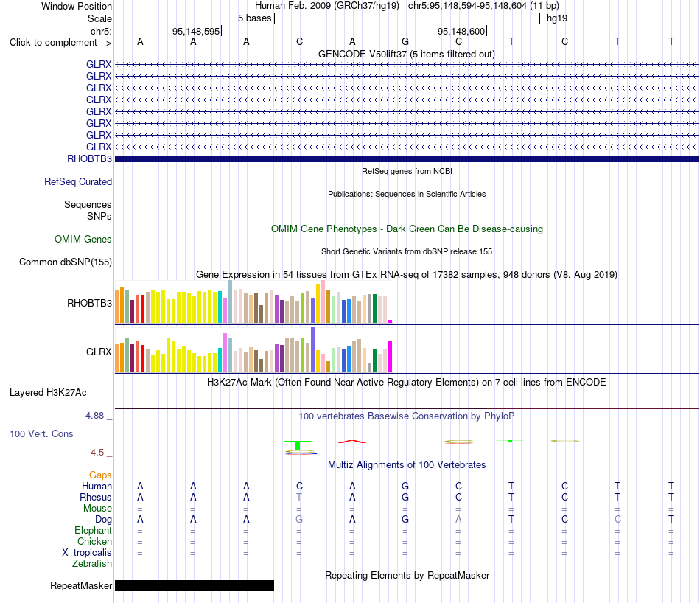The image size is (700, 603).
Task: Click the faded C mismatch in Dog row
Action: [618, 520]
